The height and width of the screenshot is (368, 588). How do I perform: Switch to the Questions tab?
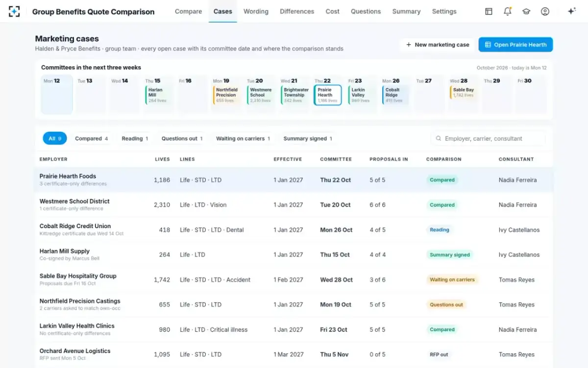[x=366, y=11]
